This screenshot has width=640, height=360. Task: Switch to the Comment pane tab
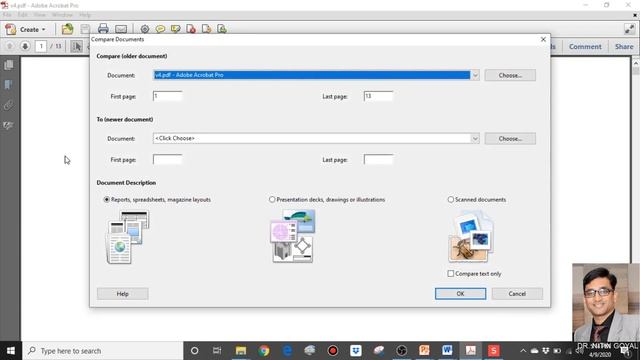(x=585, y=47)
